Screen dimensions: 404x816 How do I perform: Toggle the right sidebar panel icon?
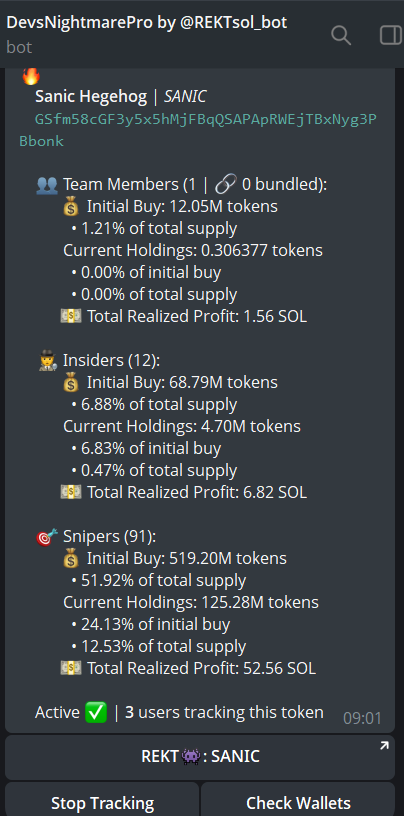coord(390,35)
